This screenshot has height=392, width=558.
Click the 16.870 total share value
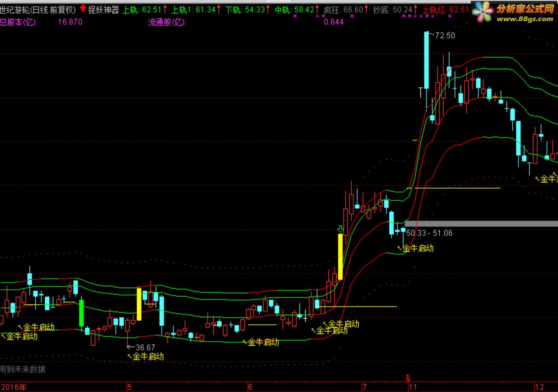point(70,22)
